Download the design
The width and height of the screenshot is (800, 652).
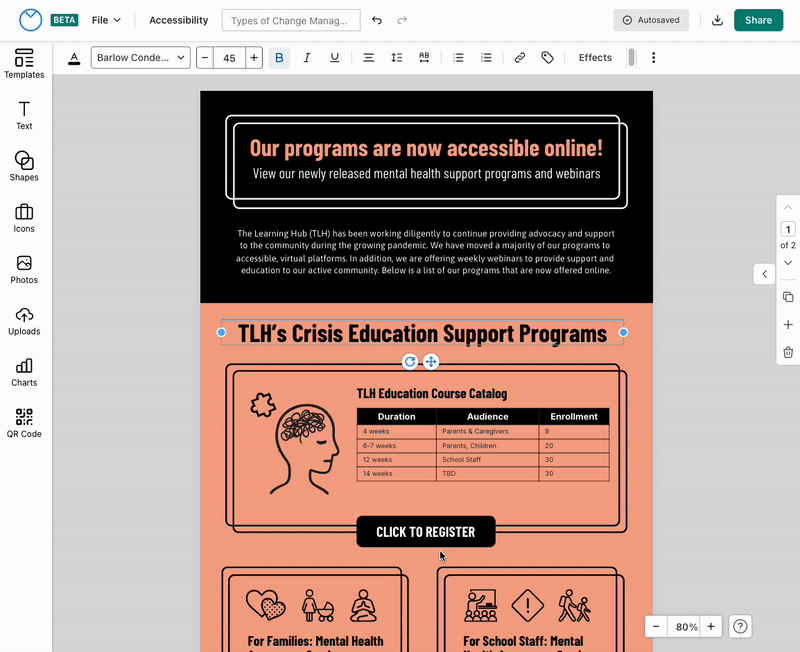coord(717,20)
